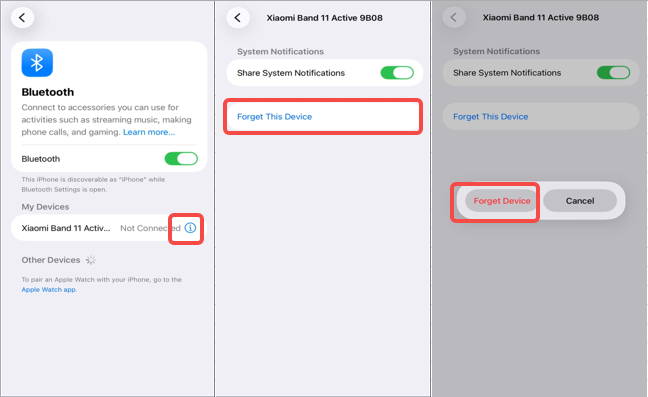Screen dimensions: 648x397
Task: Confirm with red Forget Device button
Action: click(x=502, y=201)
